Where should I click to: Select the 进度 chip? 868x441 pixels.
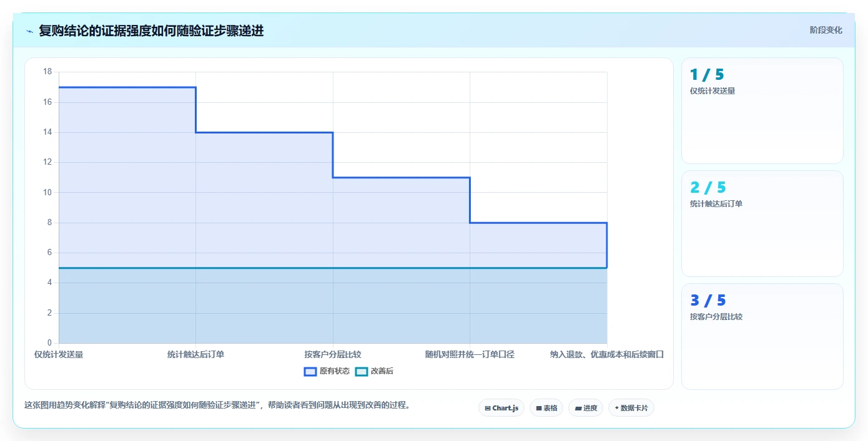coord(586,408)
